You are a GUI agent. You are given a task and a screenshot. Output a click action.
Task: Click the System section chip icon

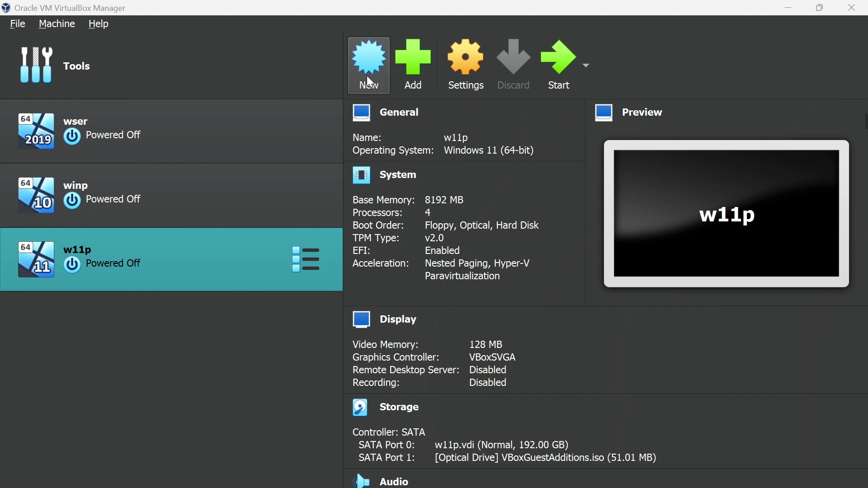pyautogui.click(x=361, y=175)
